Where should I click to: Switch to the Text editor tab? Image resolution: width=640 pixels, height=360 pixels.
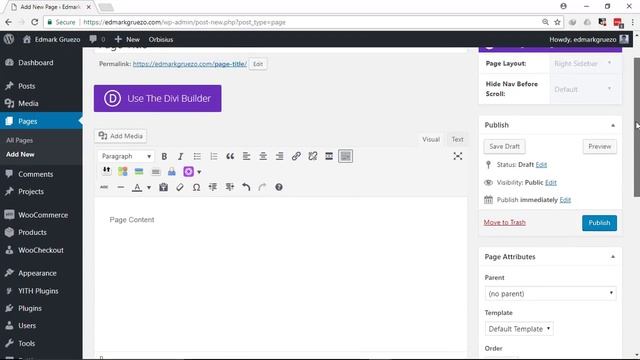pyautogui.click(x=458, y=140)
